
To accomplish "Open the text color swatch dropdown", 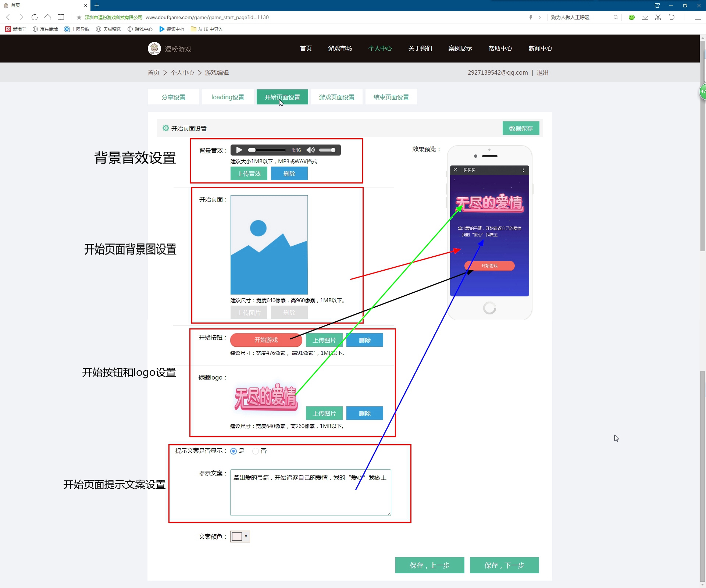I will point(246,536).
